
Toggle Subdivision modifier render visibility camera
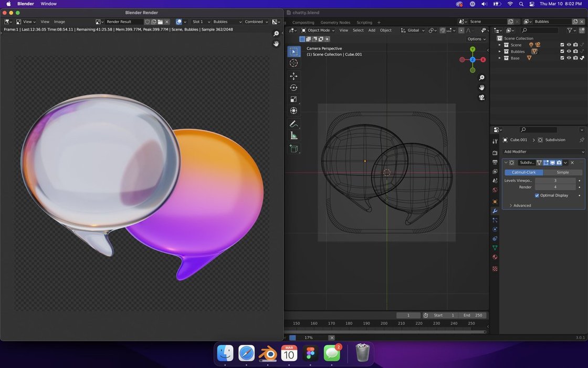click(559, 162)
